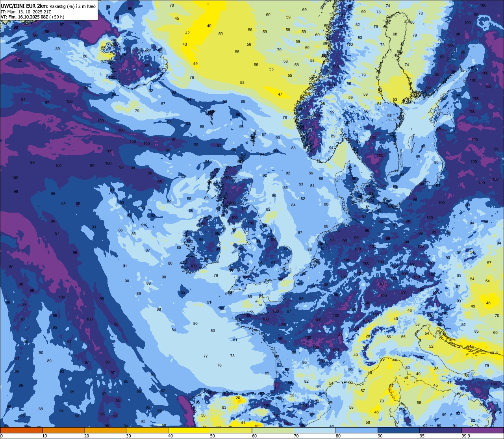Screen dimensions: 504x439
Task: Click the 'UWC/DINI EUR 2km' model title
Action: [24, 6]
